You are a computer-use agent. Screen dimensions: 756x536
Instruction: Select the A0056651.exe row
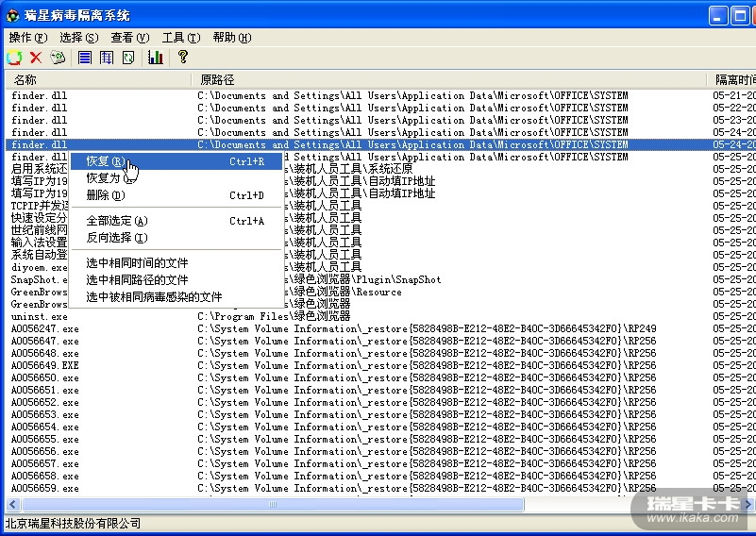point(380,390)
